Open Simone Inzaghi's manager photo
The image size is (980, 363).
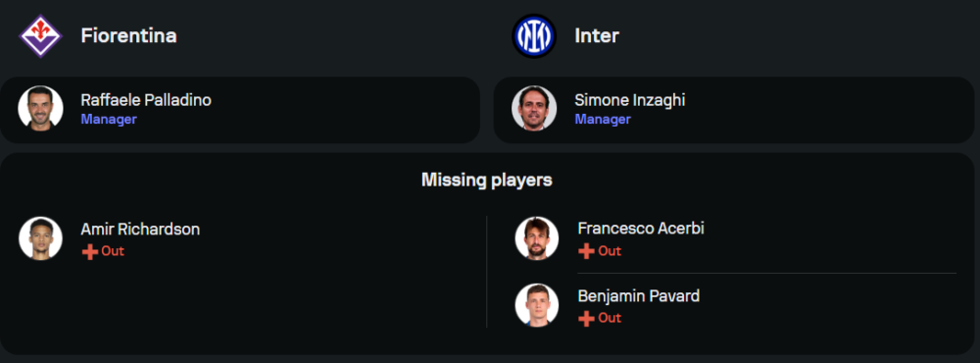pyautogui.click(x=534, y=108)
